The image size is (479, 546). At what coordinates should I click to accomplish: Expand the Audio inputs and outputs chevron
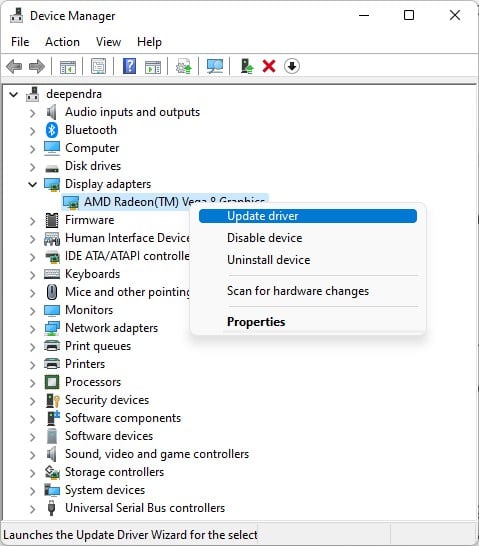(32, 113)
